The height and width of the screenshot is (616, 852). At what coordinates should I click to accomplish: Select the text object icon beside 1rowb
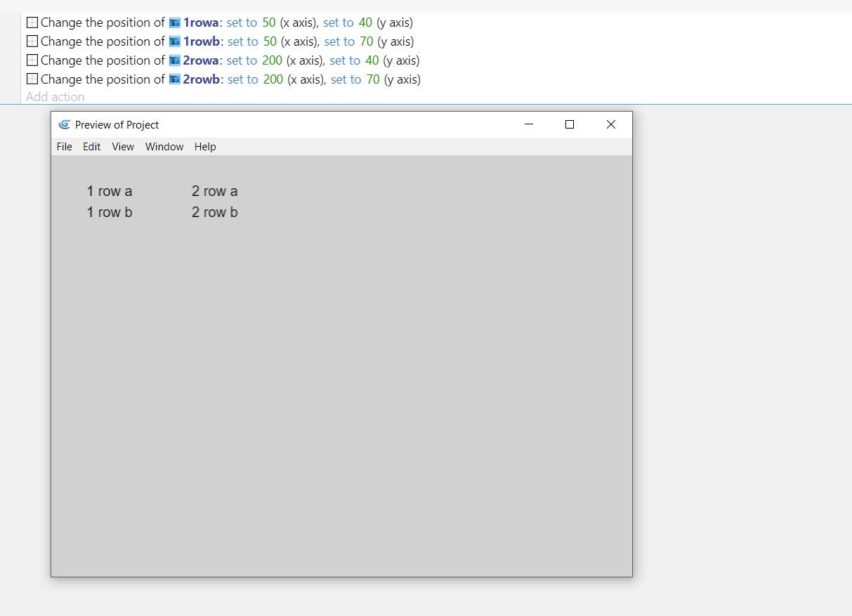click(175, 41)
